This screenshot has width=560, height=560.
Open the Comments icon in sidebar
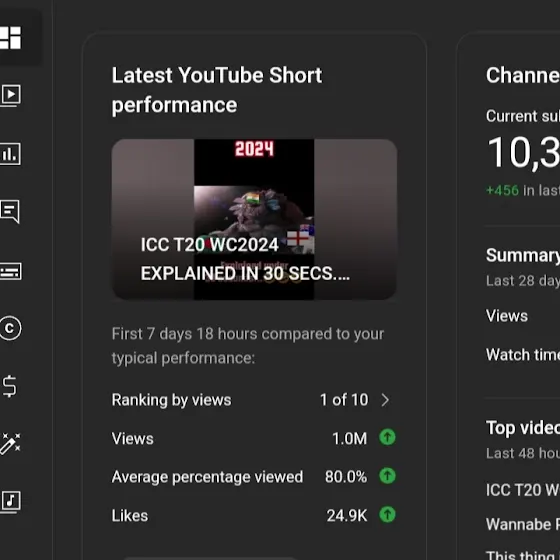pos(10,212)
